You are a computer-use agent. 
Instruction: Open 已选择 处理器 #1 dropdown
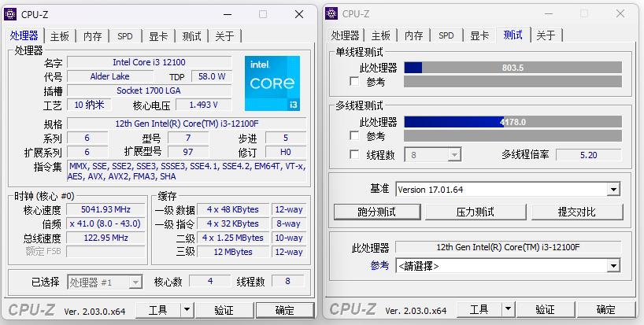(105, 283)
